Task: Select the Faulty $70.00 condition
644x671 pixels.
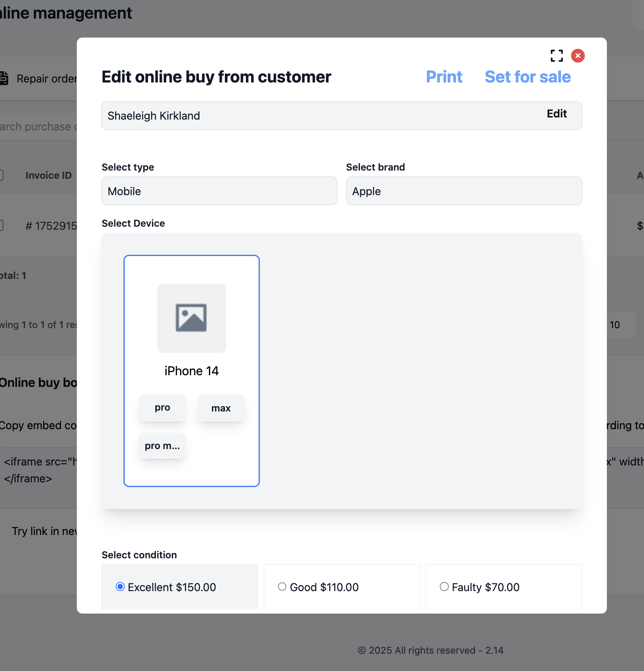Action: click(444, 587)
